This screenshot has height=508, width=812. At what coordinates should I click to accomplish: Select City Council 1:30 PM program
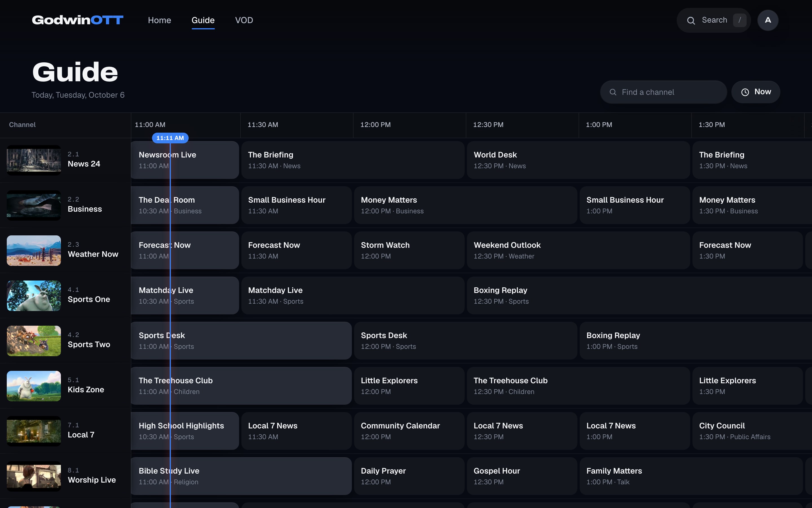pos(752,431)
